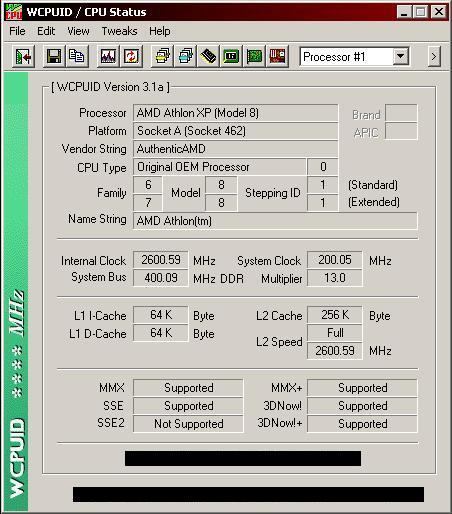
Task: Click the green chipset info icon
Action: pos(231,56)
